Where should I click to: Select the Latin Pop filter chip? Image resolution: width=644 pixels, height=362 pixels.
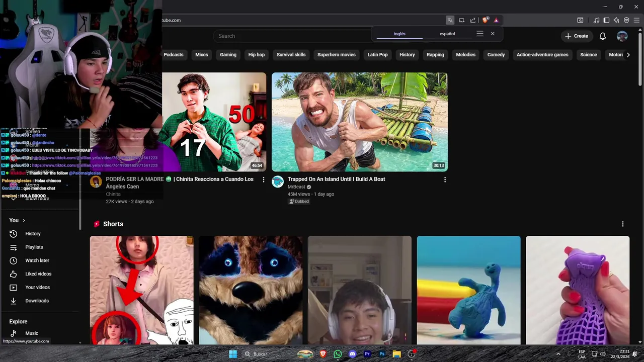pos(377,55)
